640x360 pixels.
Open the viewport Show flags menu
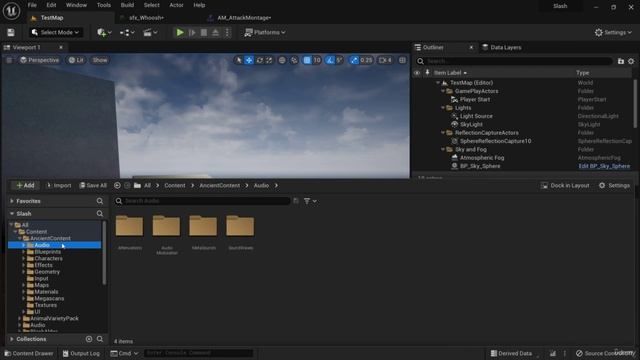100,60
